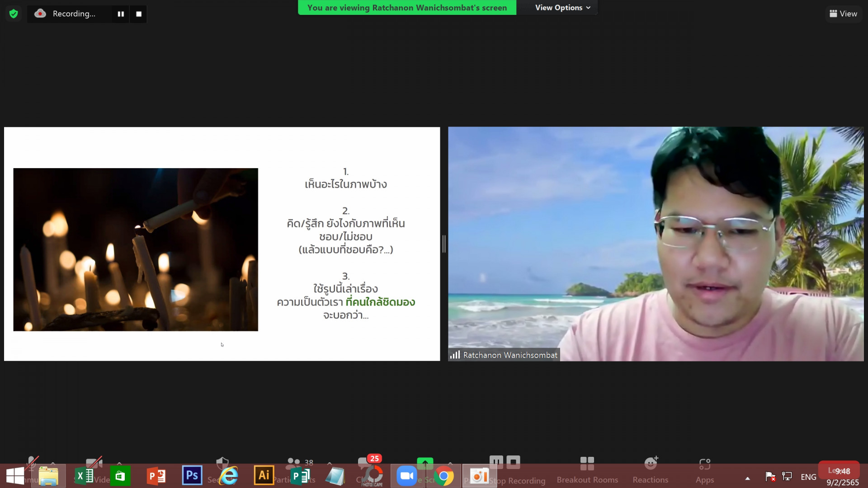Viewport: 868px width, 488px height.
Task: Click the cloud Recording indicator
Action: (x=65, y=14)
